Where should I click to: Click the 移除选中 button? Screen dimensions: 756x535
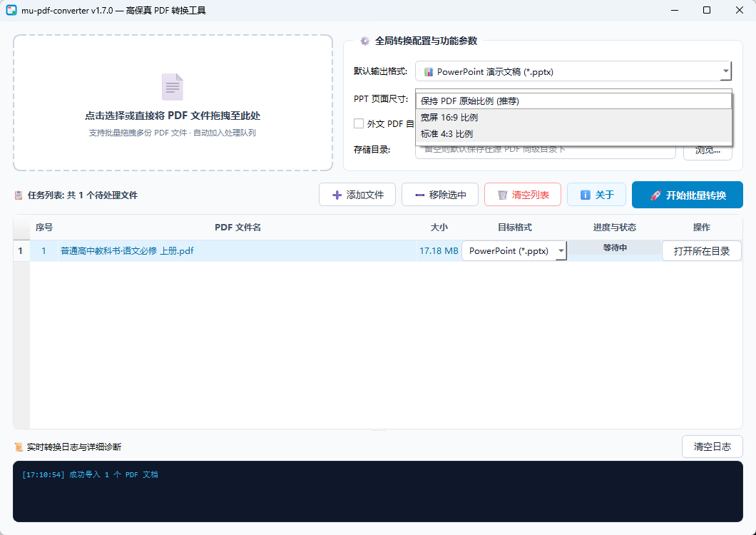tap(440, 195)
